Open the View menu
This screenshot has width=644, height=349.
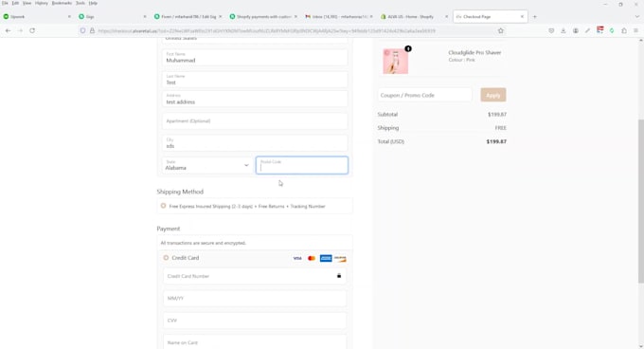pos(27,3)
